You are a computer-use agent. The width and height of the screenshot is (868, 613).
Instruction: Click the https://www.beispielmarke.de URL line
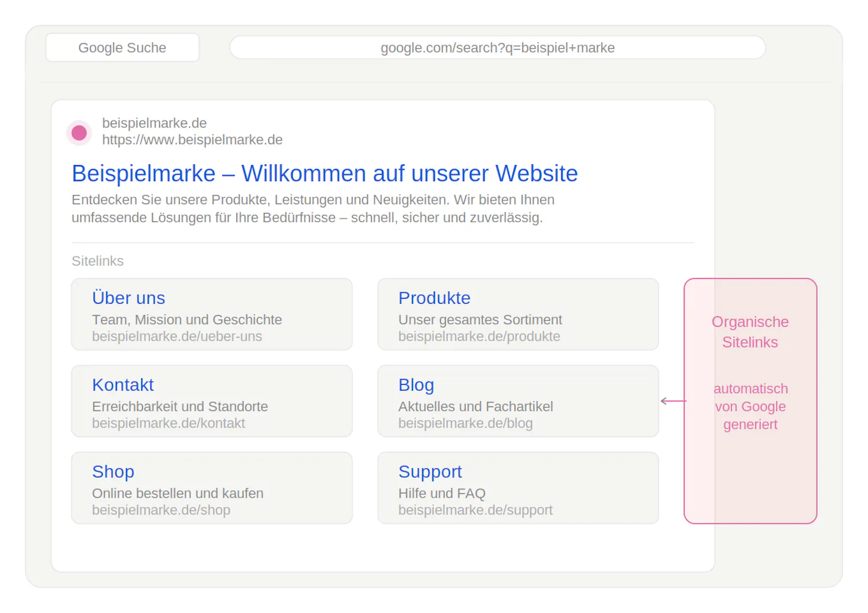coord(193,140)
